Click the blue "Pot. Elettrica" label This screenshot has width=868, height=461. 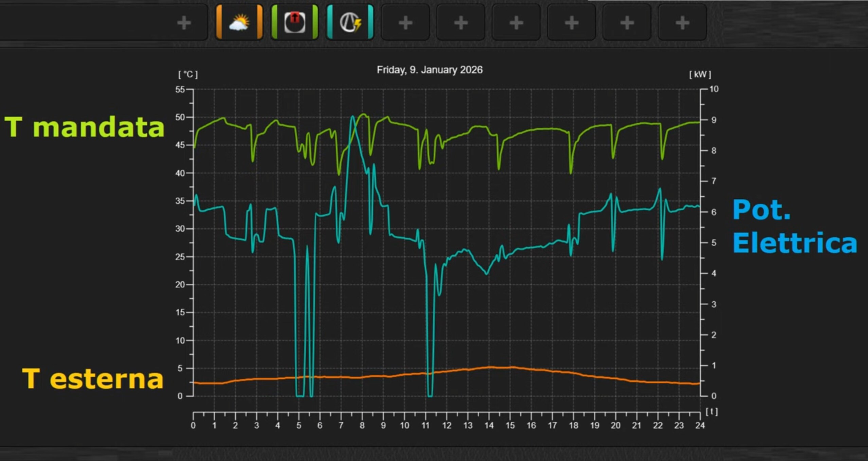[795, 226]
